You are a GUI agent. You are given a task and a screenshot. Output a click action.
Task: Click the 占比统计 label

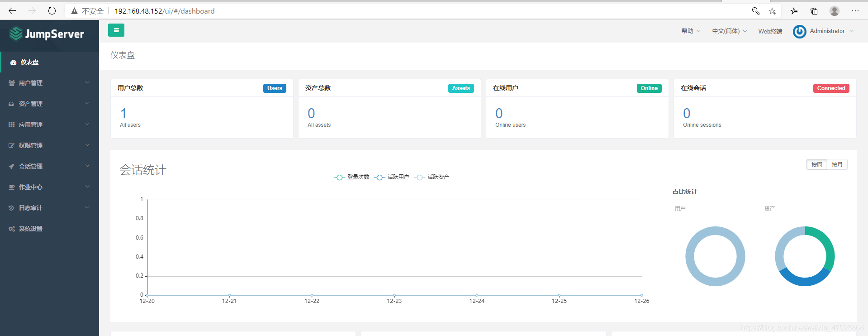685,192
